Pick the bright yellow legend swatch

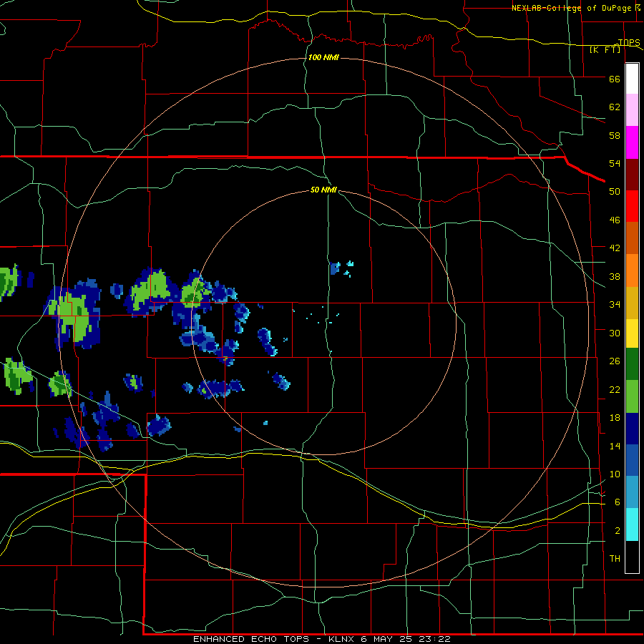pyautogui.click(x=632, y=333)
